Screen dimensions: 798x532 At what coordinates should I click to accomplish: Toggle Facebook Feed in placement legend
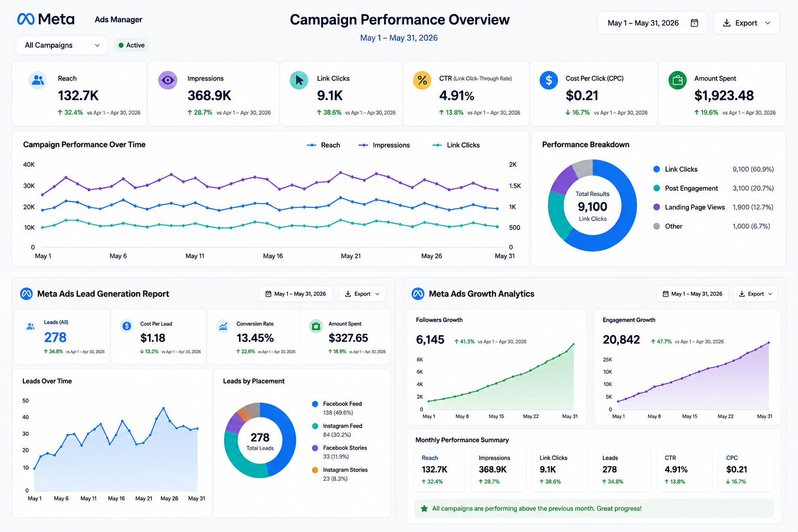(337, 404)
